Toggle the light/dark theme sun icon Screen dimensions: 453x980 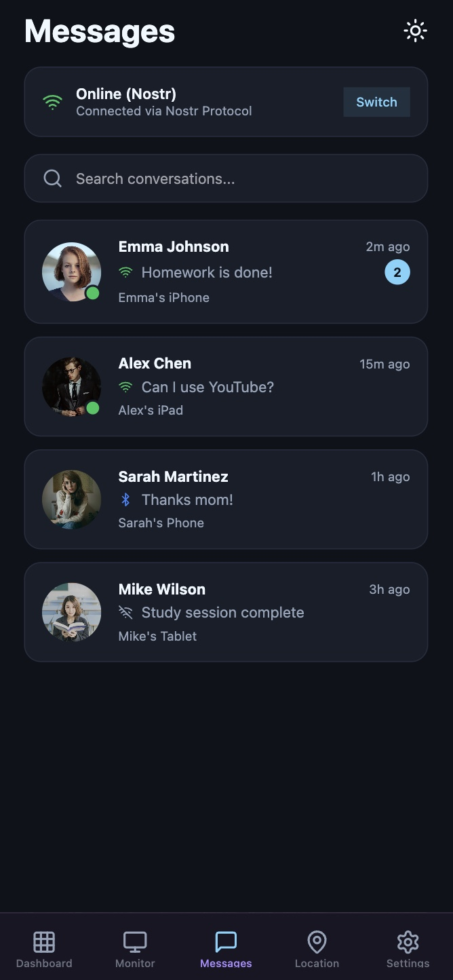pos(415,31)
